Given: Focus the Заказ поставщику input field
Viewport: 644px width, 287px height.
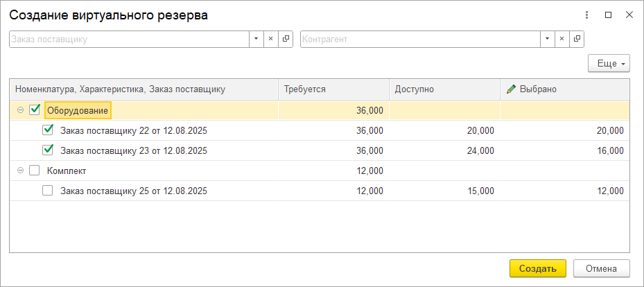Looking at the screenshot, I should coord(129,39).
